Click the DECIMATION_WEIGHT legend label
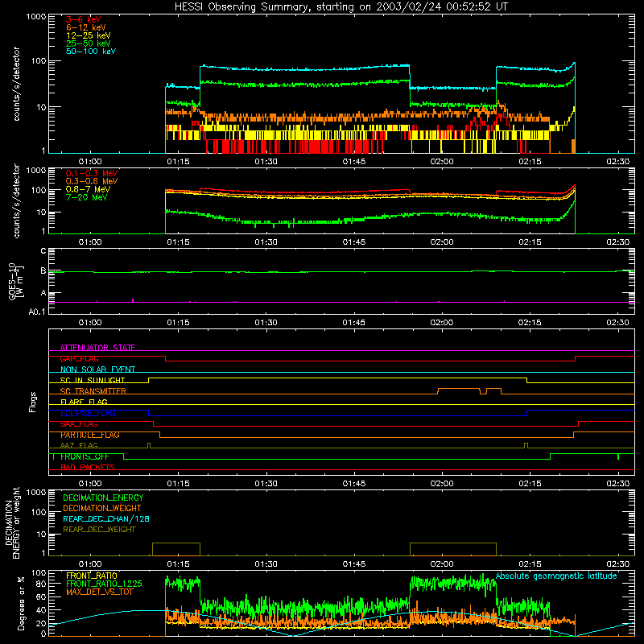 [102, 508]
